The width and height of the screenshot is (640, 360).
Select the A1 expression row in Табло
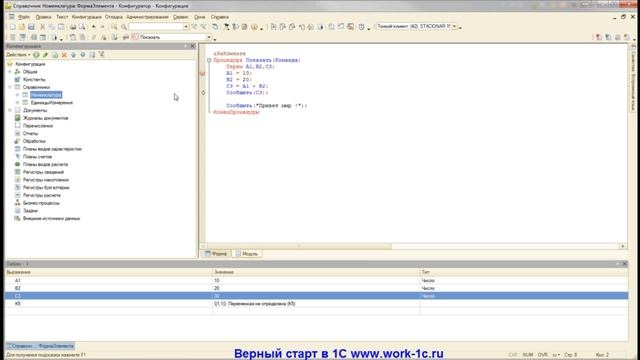[x=316, y=280]
